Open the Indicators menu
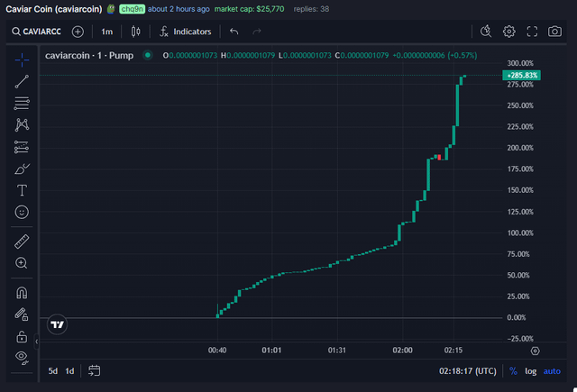577x392 pixels. click(185, 32)
